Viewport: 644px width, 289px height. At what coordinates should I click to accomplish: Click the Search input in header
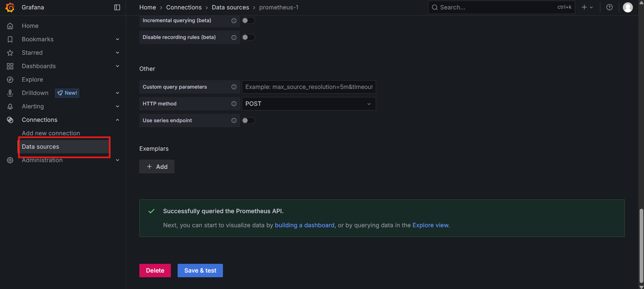pos(501,7)
